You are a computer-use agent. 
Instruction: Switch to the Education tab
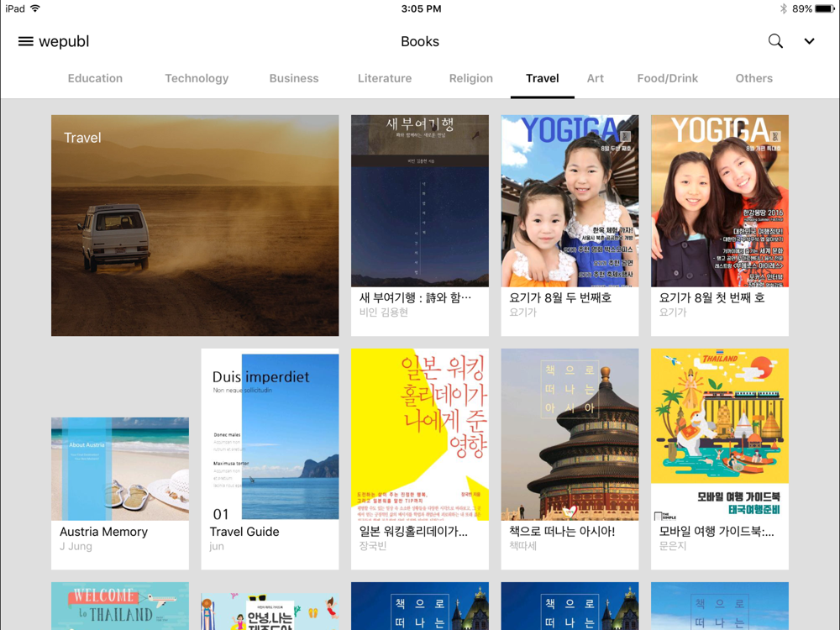point(95,78)
